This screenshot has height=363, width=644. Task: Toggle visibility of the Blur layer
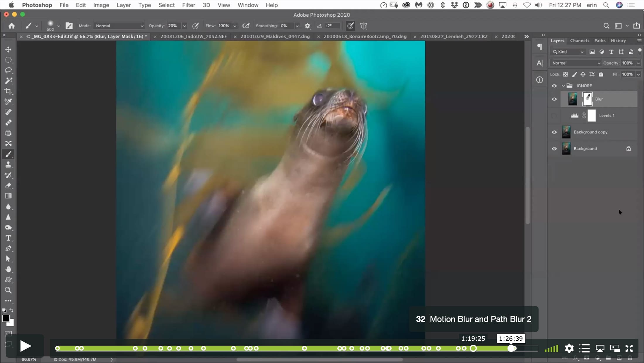(x=554, y=99)
